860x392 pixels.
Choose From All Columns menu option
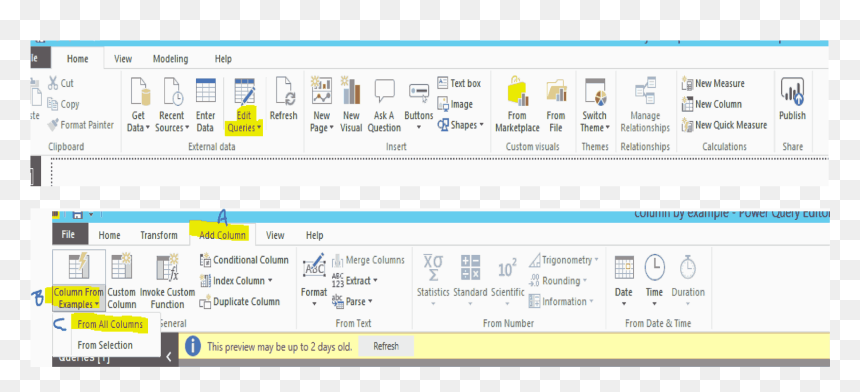tap(110, 325)
